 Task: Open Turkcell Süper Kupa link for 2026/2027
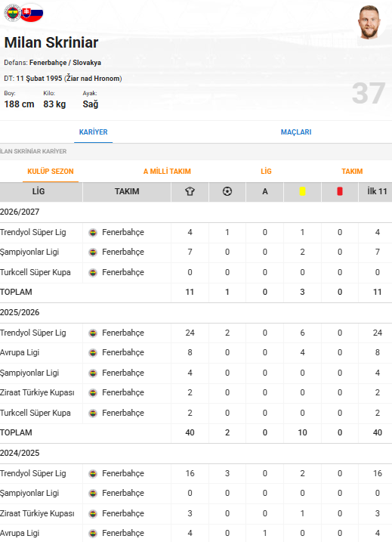pyautogui.click(x=35, y=272)
